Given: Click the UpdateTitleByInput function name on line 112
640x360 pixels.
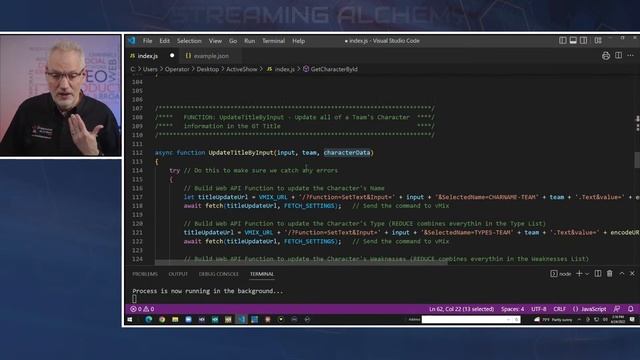Looking at the screenshot, I should (241, 153).
